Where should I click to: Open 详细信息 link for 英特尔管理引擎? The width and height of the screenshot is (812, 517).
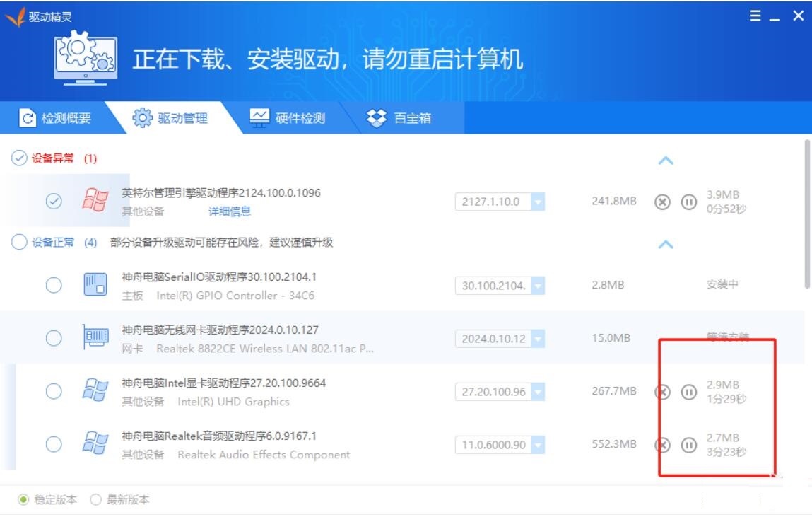click(230, 211)
